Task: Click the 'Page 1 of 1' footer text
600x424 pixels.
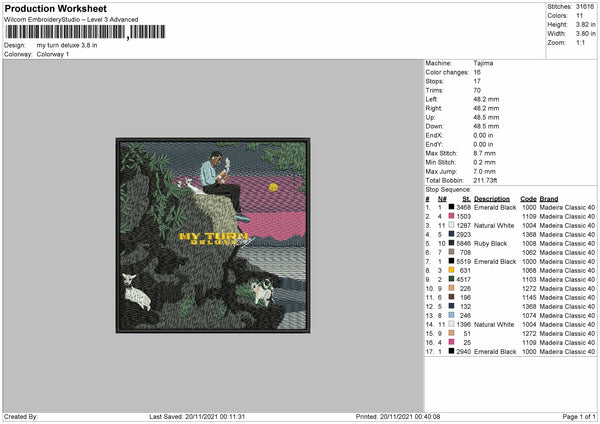Action: (579, 417)
